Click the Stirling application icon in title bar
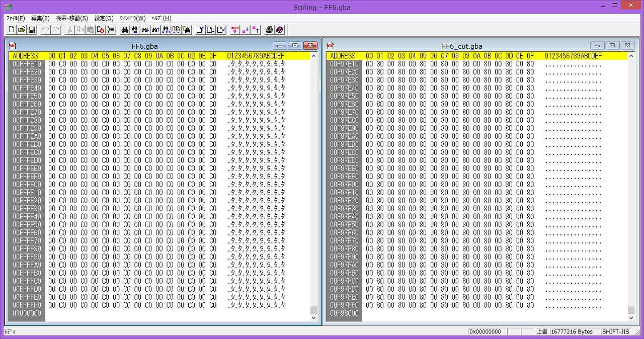Screen dimensions: 644x339 click(8, 7)
